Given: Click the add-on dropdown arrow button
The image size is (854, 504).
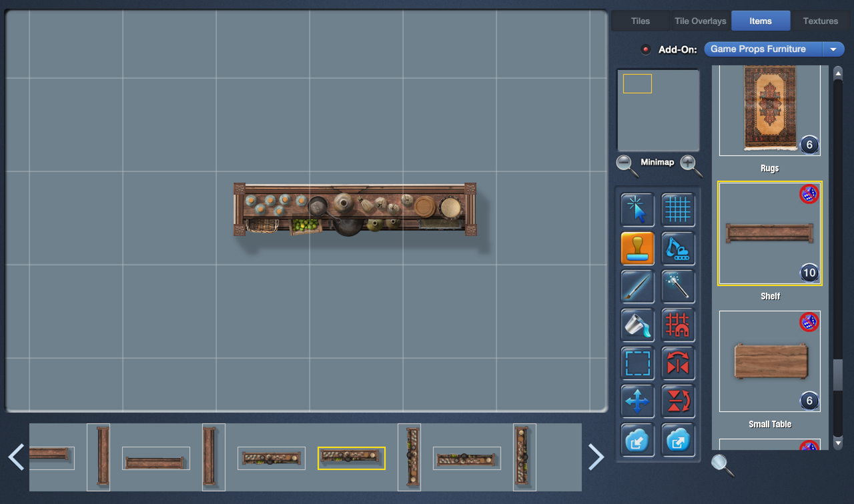Looking at the screenshot, I should [834, 49].
